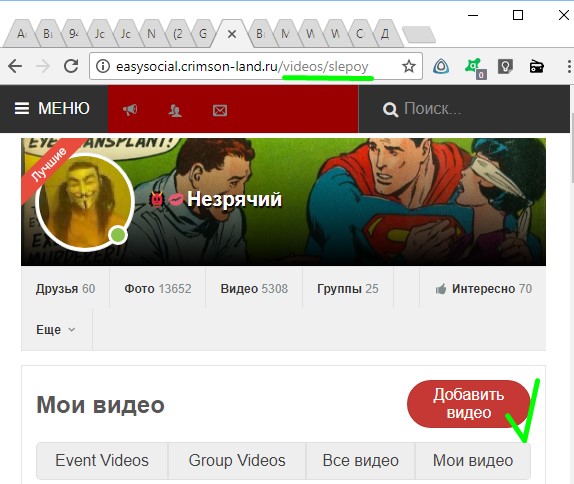Image resolution: width=574 pixels, height=484 pixels.
Task: Bookmark page with star icon
Action: (409, 66)
